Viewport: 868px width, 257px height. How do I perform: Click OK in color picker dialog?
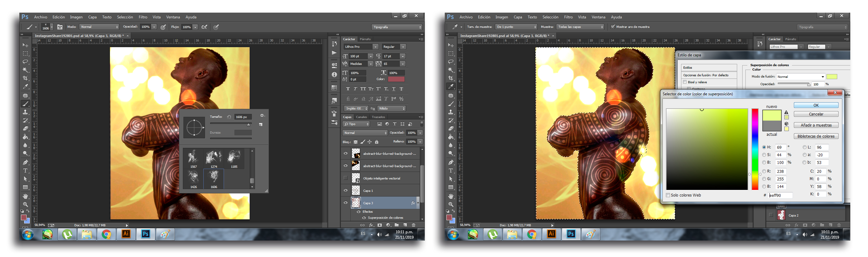point(816,105)
